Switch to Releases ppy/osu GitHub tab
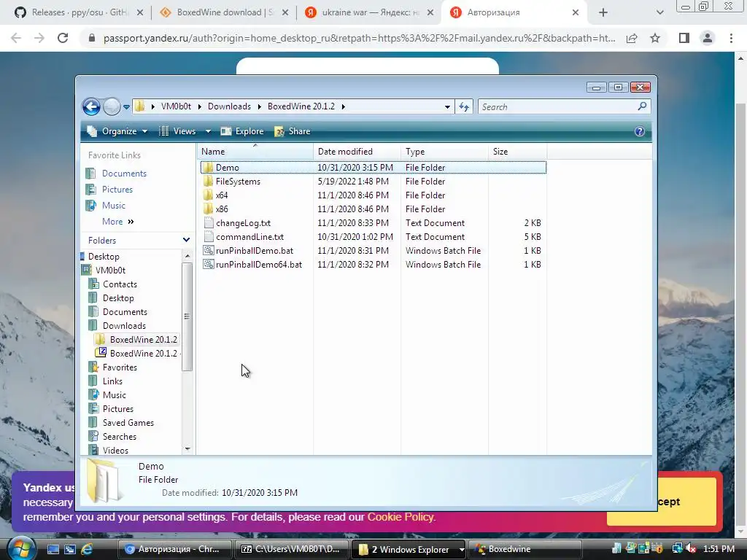This screenshot has width=747, height=560. 79,12
